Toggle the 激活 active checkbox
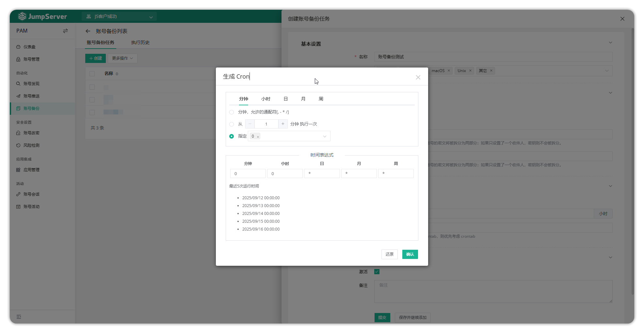 click(377, 272)
